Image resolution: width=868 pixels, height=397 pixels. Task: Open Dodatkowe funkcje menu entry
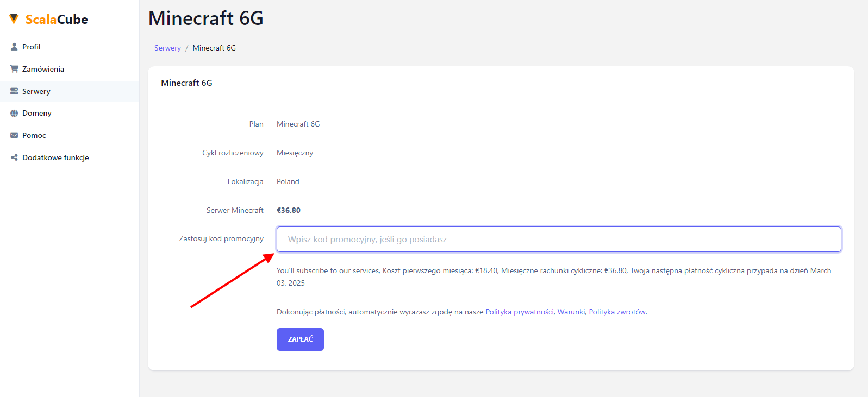[x=70, y=157]
